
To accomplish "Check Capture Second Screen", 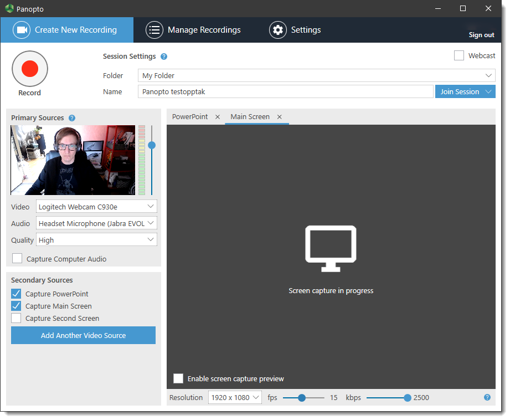I will (x=16, y=318).
